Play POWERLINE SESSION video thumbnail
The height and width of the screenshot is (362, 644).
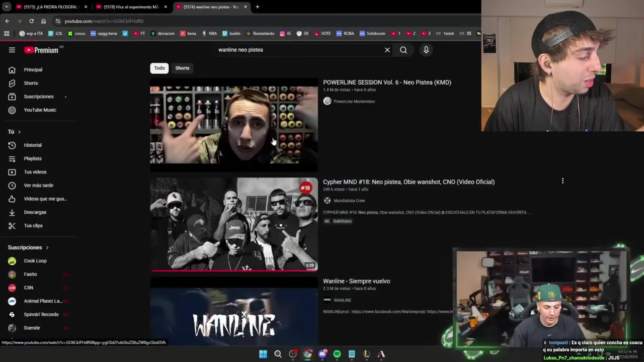pos(234,125)
